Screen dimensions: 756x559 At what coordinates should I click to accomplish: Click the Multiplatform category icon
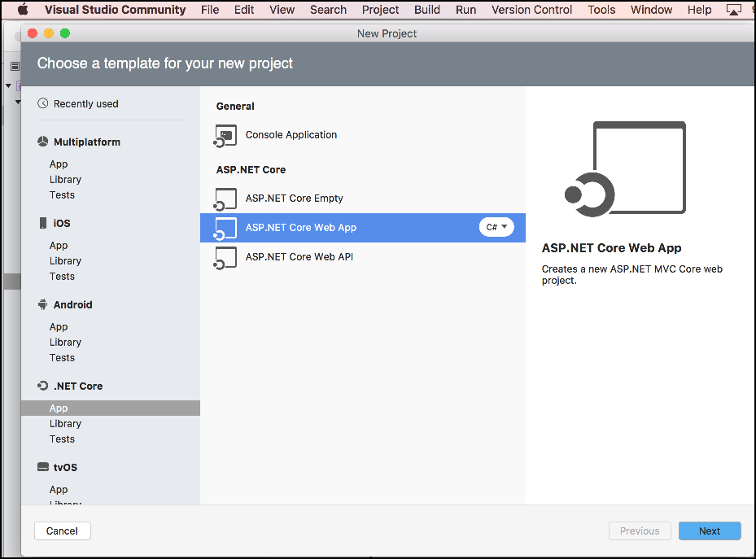43,142
